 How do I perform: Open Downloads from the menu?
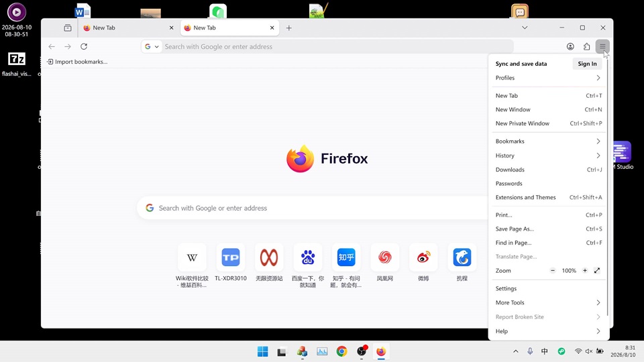point(549,170)
